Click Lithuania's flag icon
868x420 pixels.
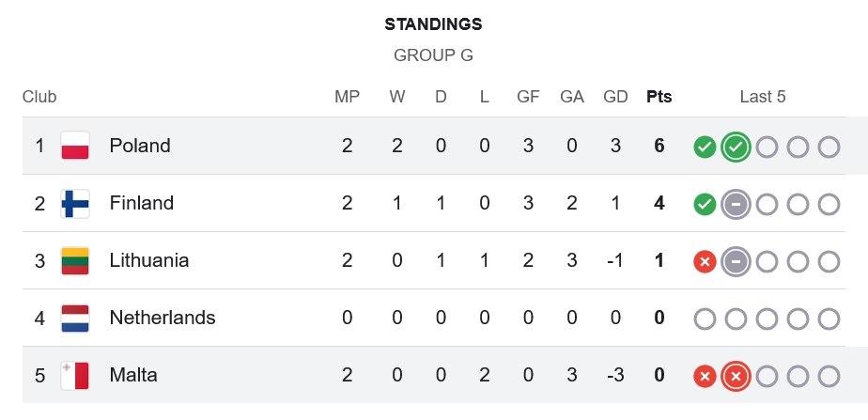[x=75, y=260]
